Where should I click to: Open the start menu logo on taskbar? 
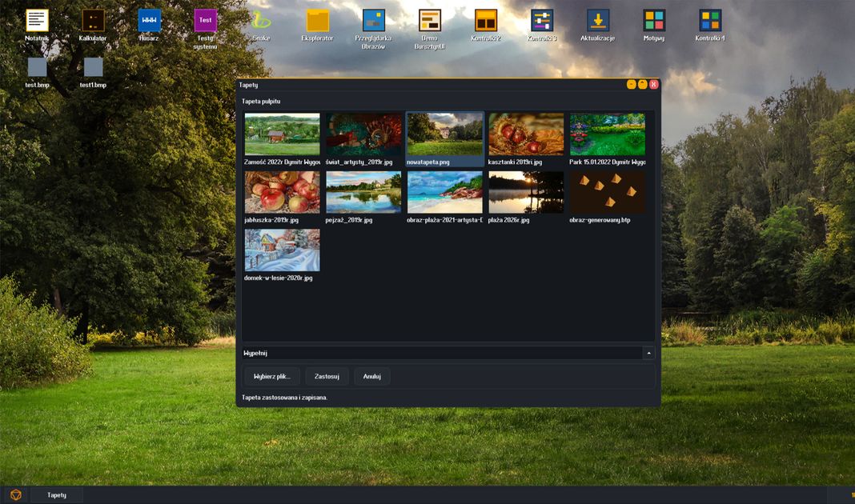tap(16, 494)
